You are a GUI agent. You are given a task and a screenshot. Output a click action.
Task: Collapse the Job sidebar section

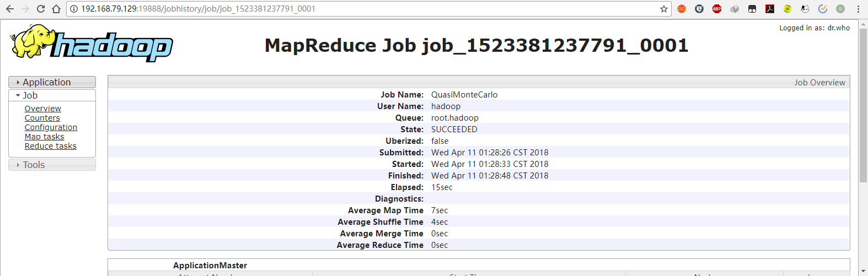[x=30, y=95]
